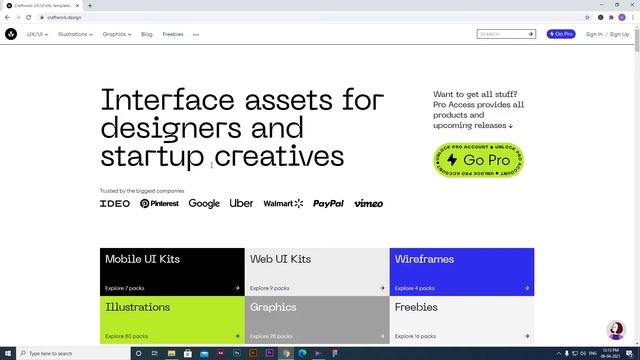This screenshot has height=360, width=640.
Task: Open the browser extensions puzzle icon
Action: point(611,18)
